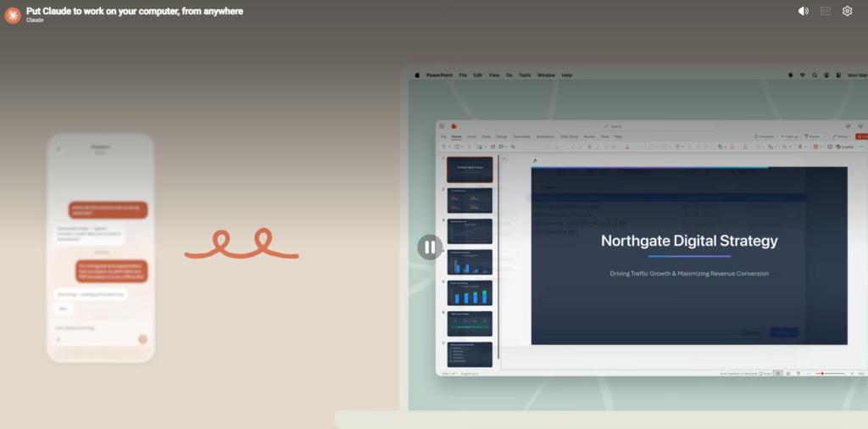Screen dimensions: 868x429
Task: Select slide 4 thumbnail
Action: point(470,262)
